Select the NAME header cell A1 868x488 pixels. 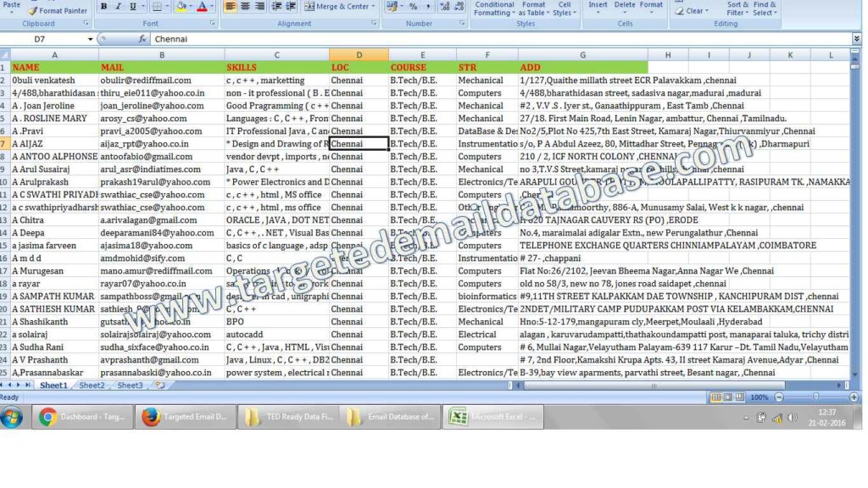(54, 68)
